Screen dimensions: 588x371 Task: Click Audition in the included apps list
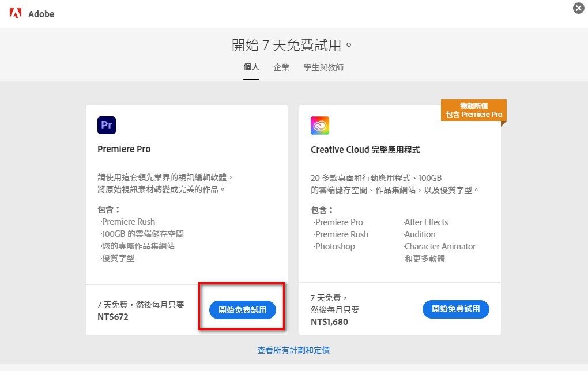point(420,234)
